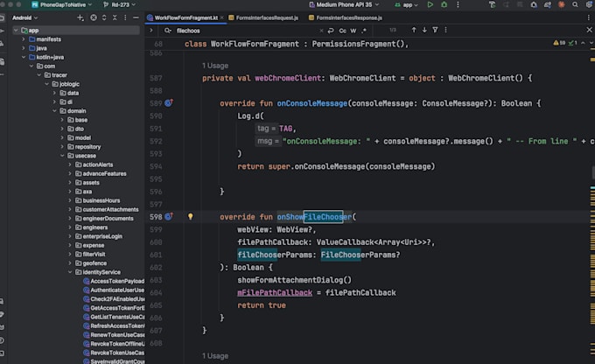The image size is (595, 364).
Task: Click override gutter icon on line 589
Action: point(169,103)
